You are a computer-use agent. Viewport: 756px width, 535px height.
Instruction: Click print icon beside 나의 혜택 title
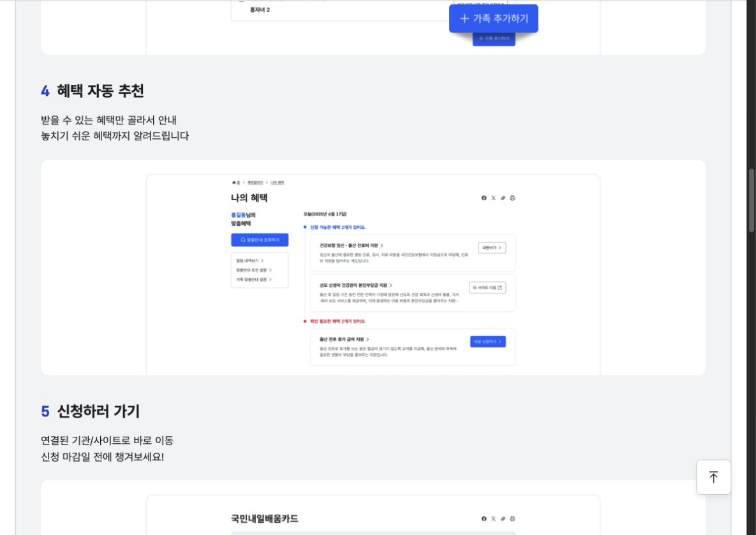click(x=512, y=198)
